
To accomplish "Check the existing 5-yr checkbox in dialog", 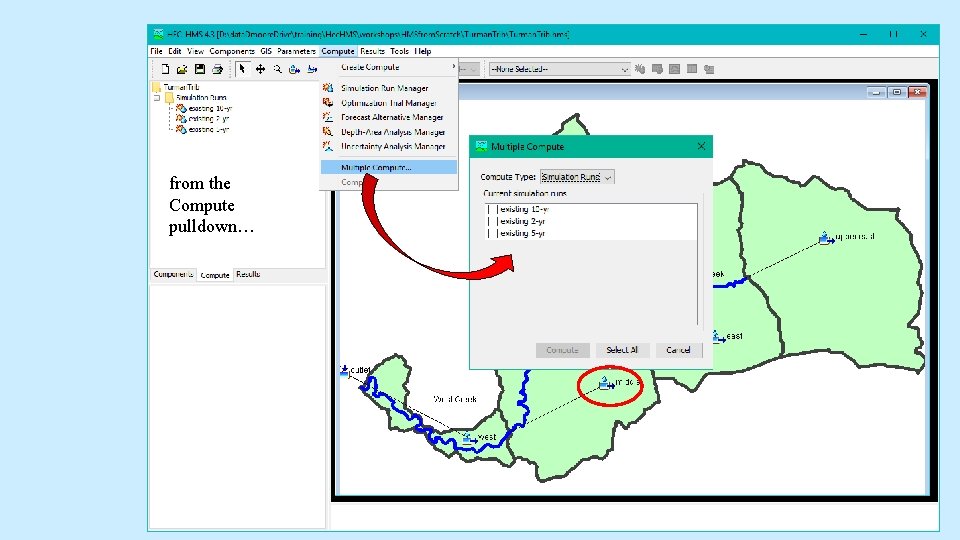I will click(x=493, y=233).
